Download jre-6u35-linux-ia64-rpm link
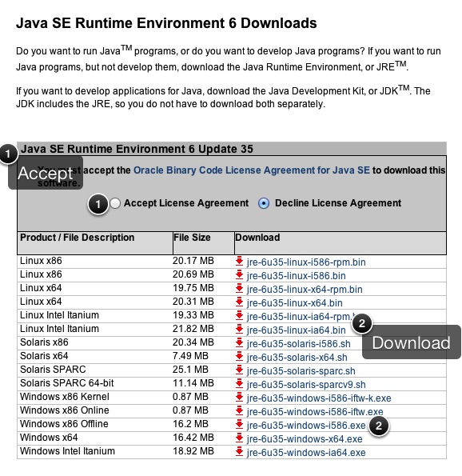This screenshot has width=462, height=476. pyautogui.click(x=300, y=317)
